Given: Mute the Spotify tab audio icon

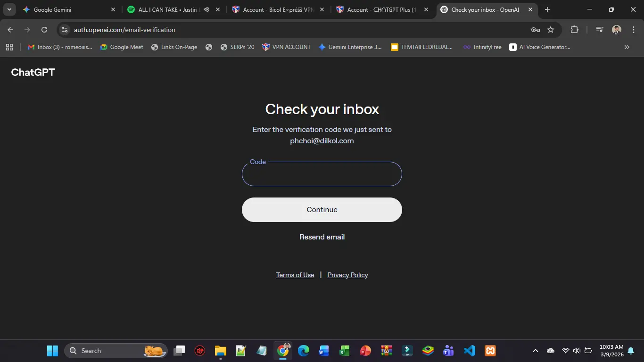Looking at the screenshot, I should (206, 9).
